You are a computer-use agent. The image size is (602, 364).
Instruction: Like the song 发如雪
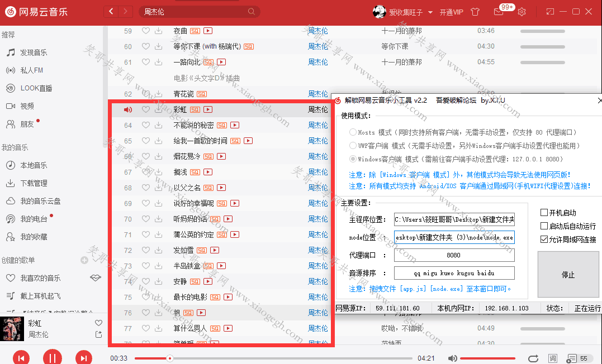pyautogui.click(x=146, y=250)
